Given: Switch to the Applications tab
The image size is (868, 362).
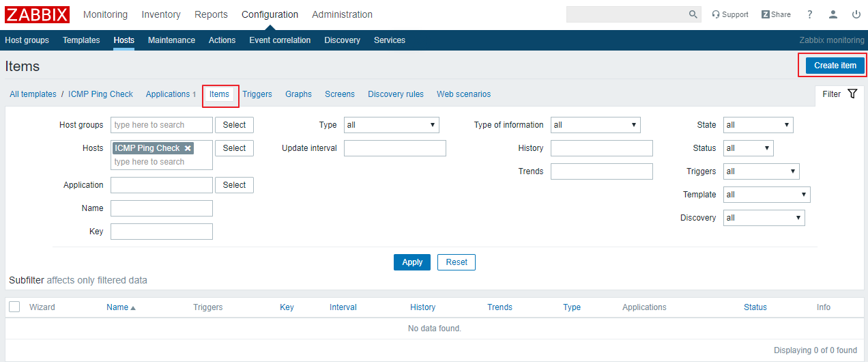Looking at the screenshot, I should (x=168, y=94).
